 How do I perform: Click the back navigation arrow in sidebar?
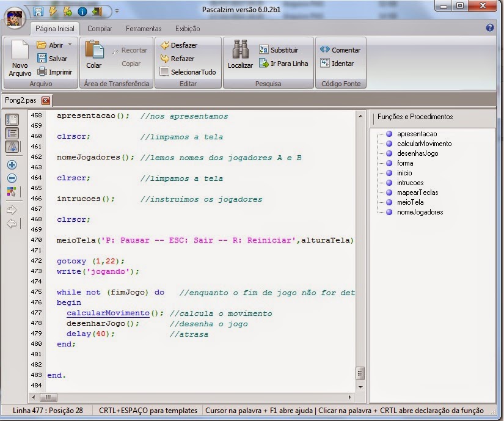pyautogui.click(x=11, y=224)
